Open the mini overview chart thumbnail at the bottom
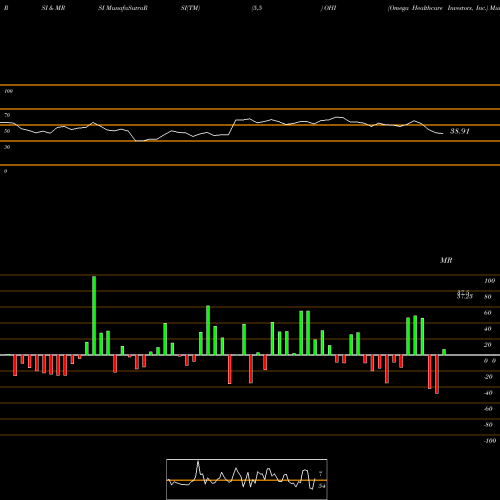 point(247,479)
